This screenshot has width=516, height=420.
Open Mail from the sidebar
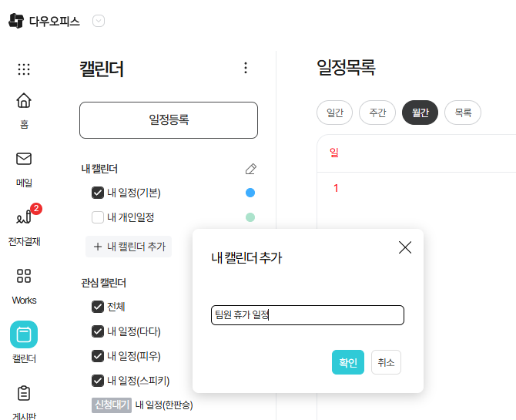pyautogui.click(x=24, y=160)
